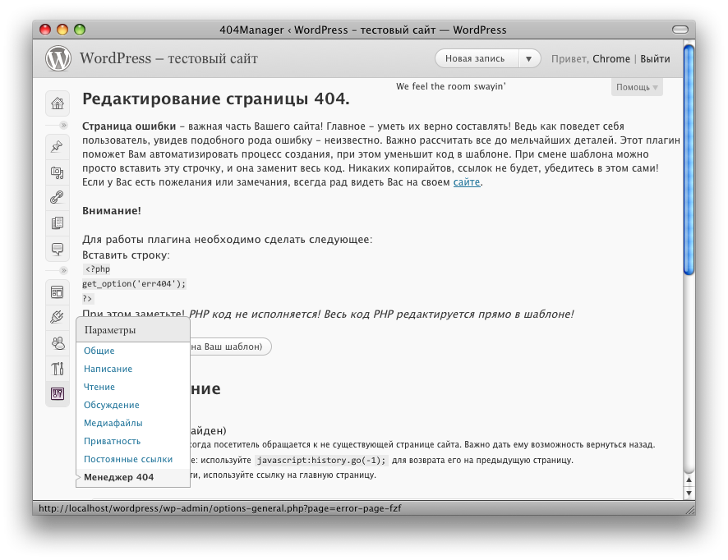Click the Внимание! bold text
Viewport: 728px width, 560px height.
click(x=112, y=211)
